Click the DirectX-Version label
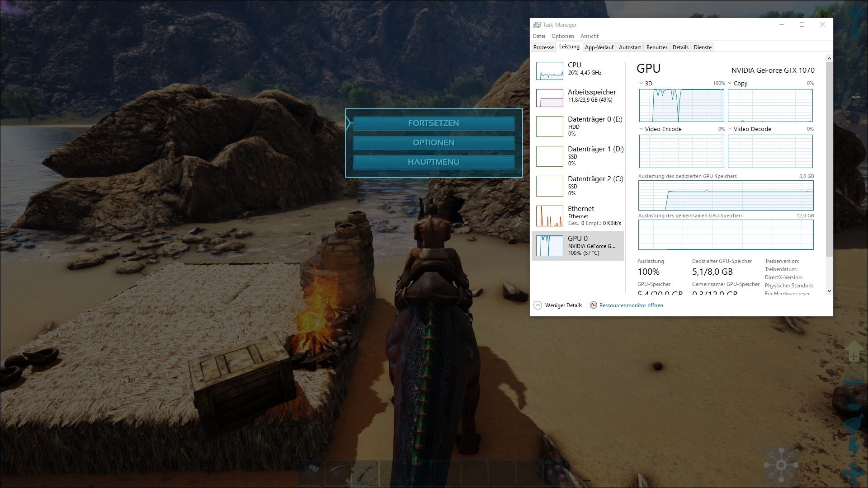Viewport: 868px width, 488px height. [x=783, y=277]
